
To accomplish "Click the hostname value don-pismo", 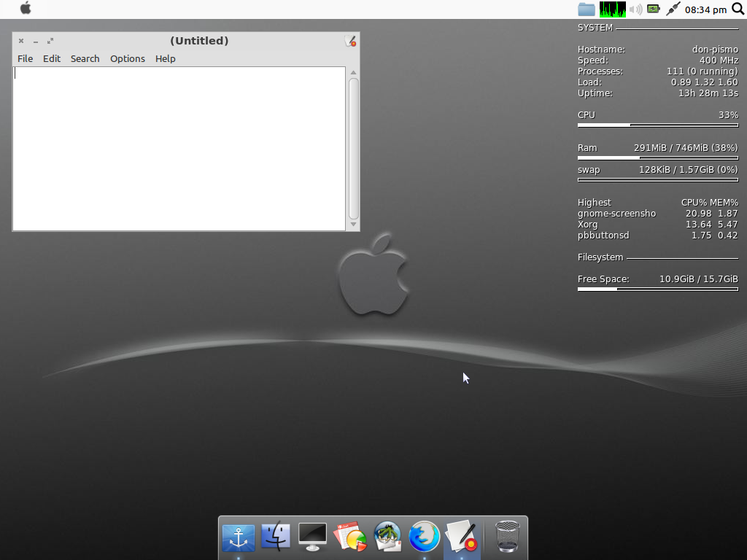I will click(x=715, y=50).
